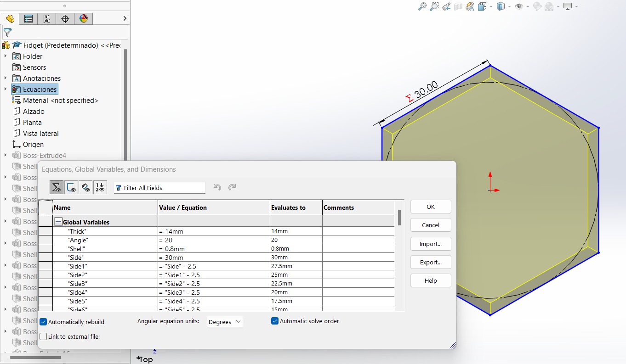The image size is (626, 364).
Task: Open the Apply Scene dropdown arrow
Action: click(558, 6)
